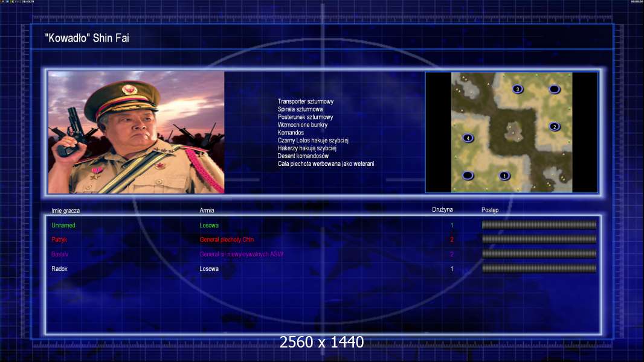Image resolution: width=644 pixels, height=362 pixels.
Task: Click team number in the Unnamed row
Action: (x=452, y=225)
